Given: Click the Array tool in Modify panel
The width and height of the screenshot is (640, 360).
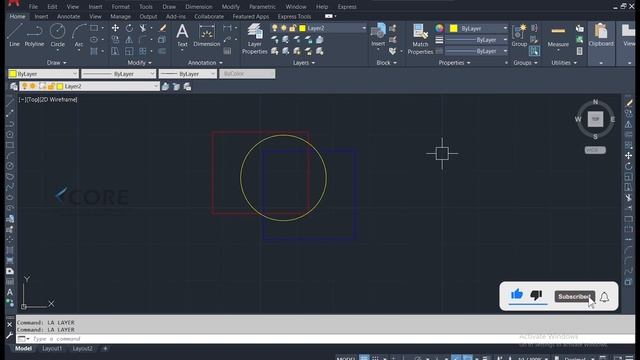Looking at the screenshot, I should [x=142, y=51].
